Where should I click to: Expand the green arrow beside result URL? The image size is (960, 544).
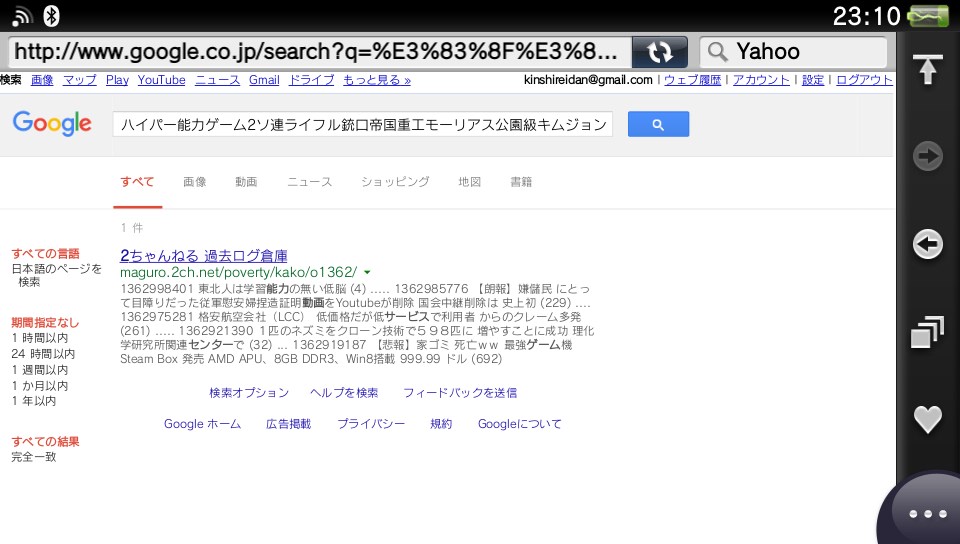pos(367,272)
